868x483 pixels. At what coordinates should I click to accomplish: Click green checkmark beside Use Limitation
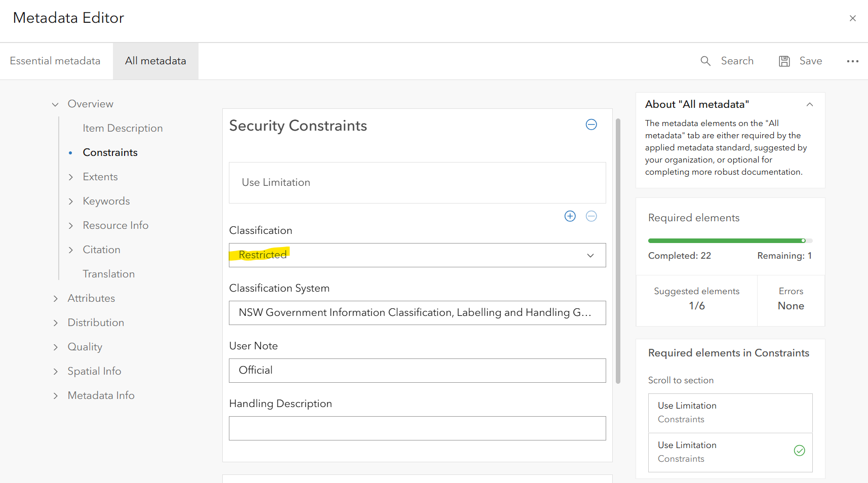click(800, 451)
